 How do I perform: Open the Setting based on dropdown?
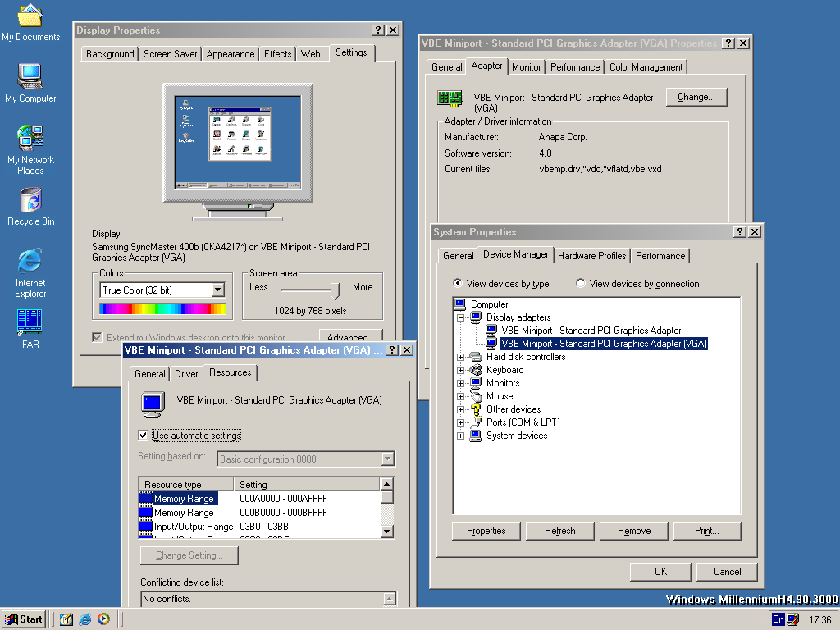point(387,459)
